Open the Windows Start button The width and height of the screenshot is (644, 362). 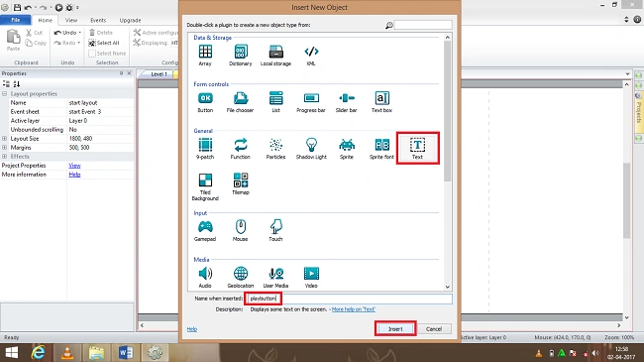pyautogui.click(x=12, y=352)
